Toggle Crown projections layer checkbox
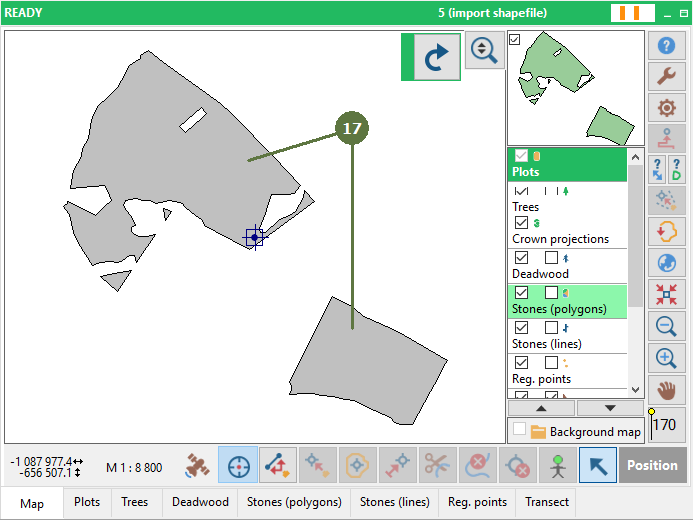The width and height of the screenshot is (693, 520). click(521, 223)
